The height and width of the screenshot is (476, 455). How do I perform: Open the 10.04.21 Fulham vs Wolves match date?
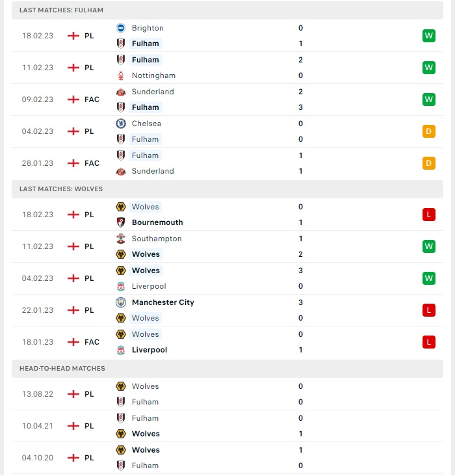tap(38, 426)
